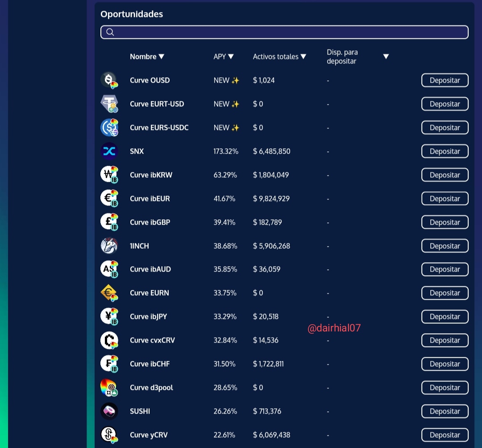482x448 pixels.
Task: Click the 'Curve d3pool' name text
Action: click(152, 388)
